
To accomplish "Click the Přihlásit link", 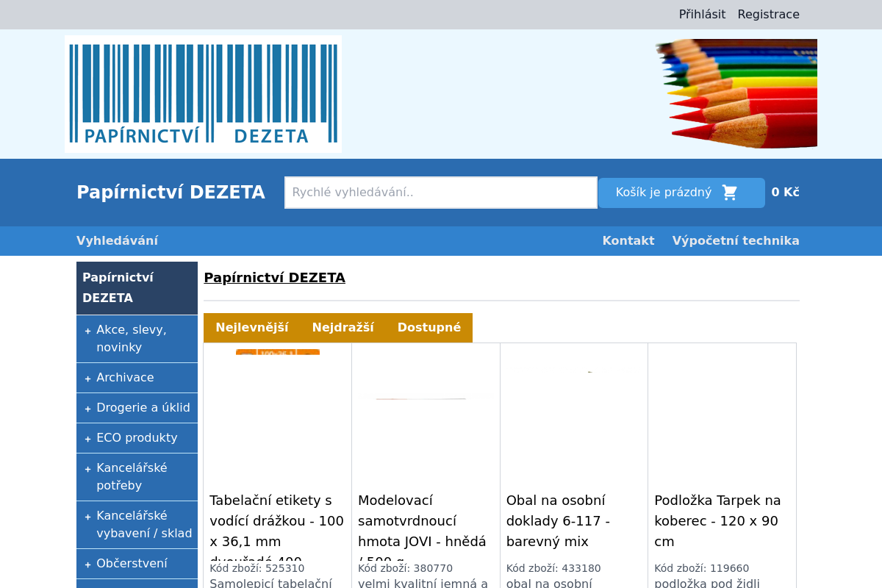I will 702,15.
